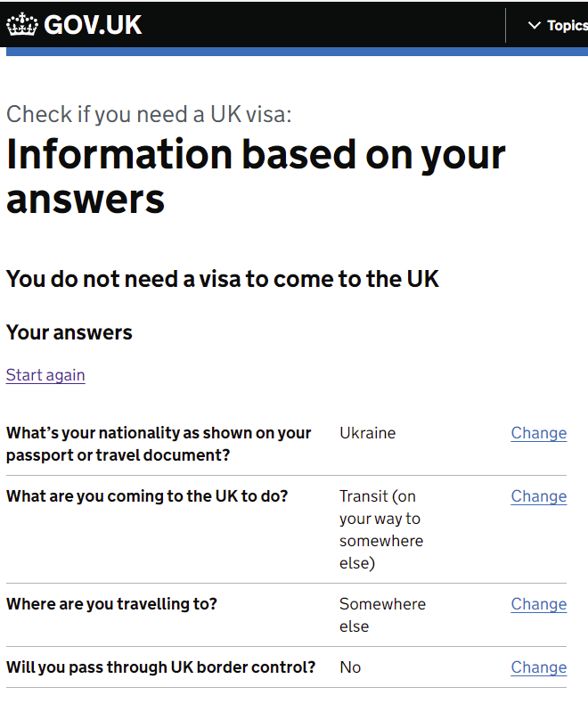Viewport: 588px width, 728px height.
Task: Click the 'Your answers' subheading
Action: point(69,332)
